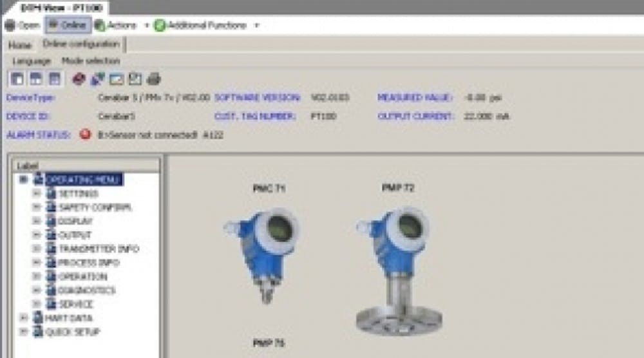The image size is (644, 358).
Task: Expand the SAFETY CONFIRM. node
Action: [36, 207]
